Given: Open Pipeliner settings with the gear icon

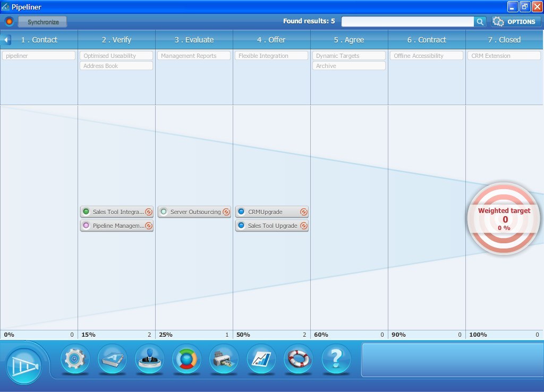Looking at the screenshot, I should click(x=74, y=360).
